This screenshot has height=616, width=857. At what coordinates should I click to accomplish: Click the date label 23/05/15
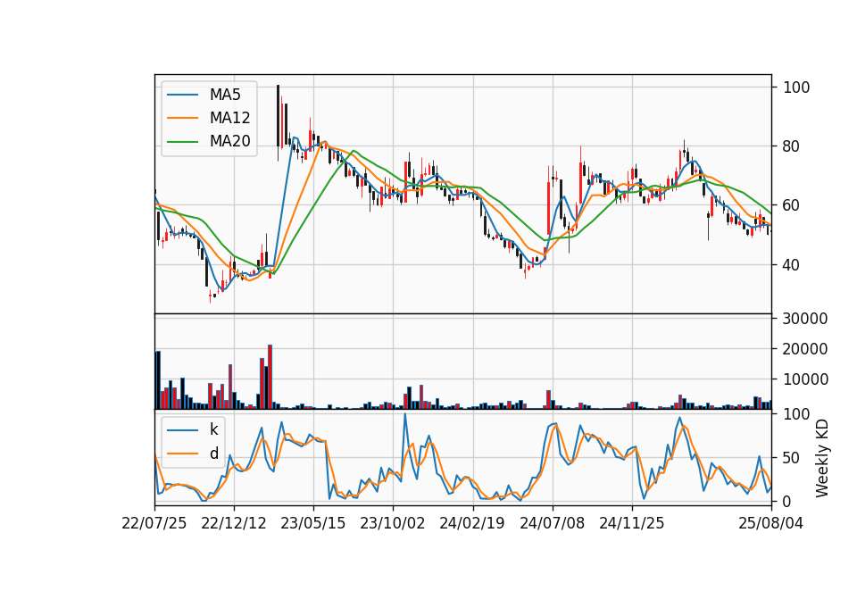313,523
